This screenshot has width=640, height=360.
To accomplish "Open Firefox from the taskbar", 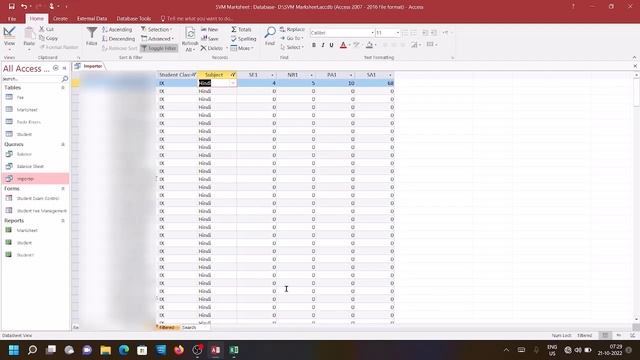I will point(179,350).
